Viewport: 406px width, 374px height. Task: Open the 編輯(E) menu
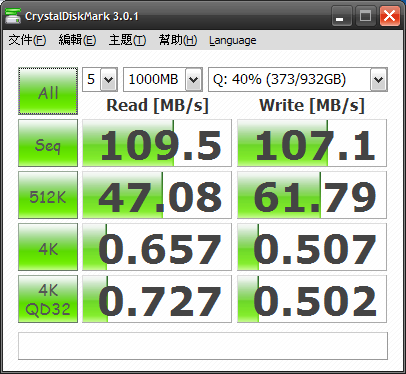coord(77,40)
